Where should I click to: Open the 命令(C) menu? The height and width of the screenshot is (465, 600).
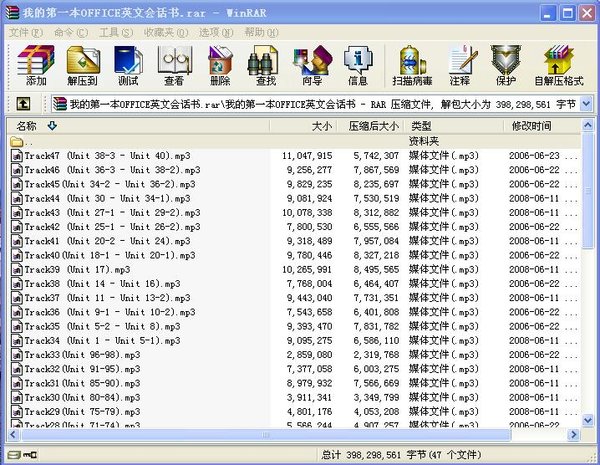[71, 33]
